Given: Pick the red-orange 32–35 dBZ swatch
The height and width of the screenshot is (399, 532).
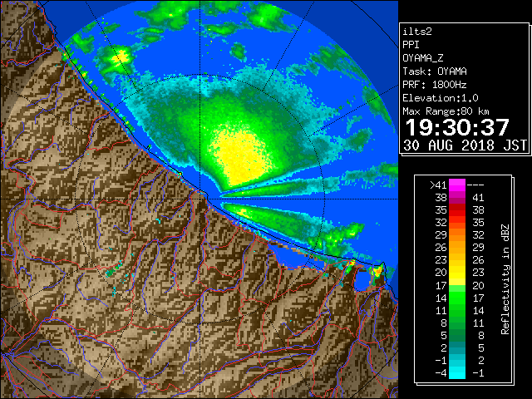Looking at the screenshot, I should pyautogui.click(x=457, y=223).
